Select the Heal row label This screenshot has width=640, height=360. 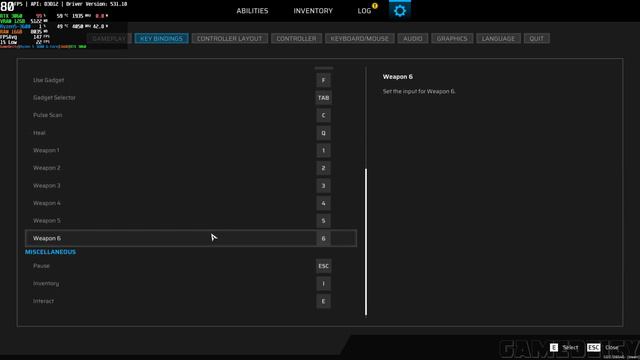click(39, 133)
